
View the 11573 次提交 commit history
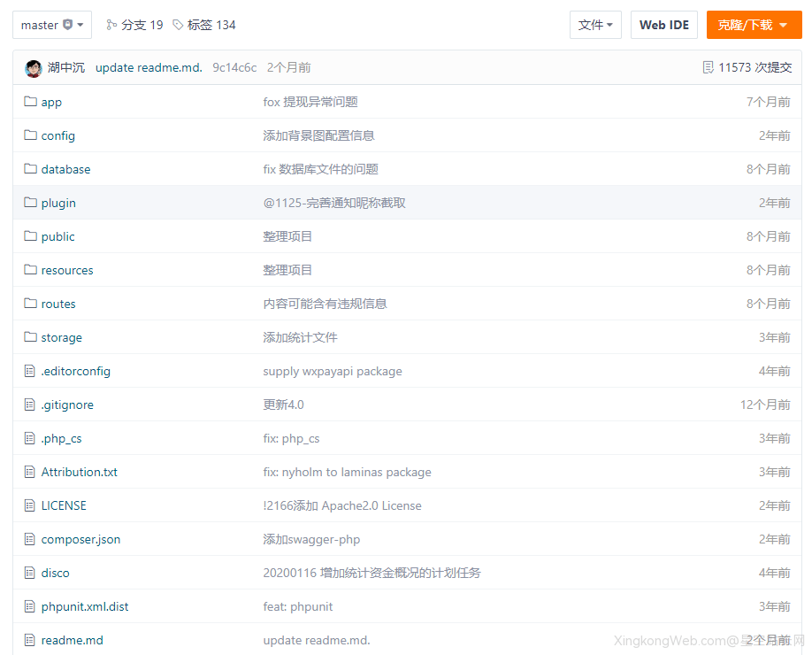click(x=747, y=68)
